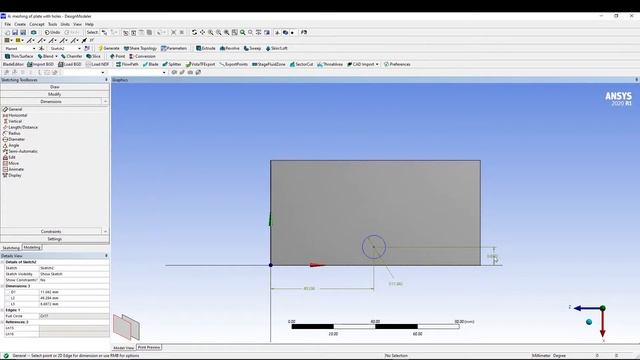This screenshot has height=360, width=640.
Task: Click the Undo button
Action: [x=53, y=32]
